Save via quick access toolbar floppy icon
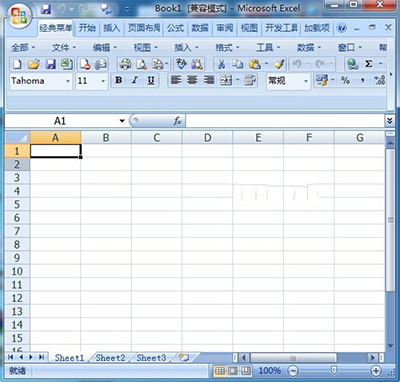400x382 pixels. click(46, 9)
